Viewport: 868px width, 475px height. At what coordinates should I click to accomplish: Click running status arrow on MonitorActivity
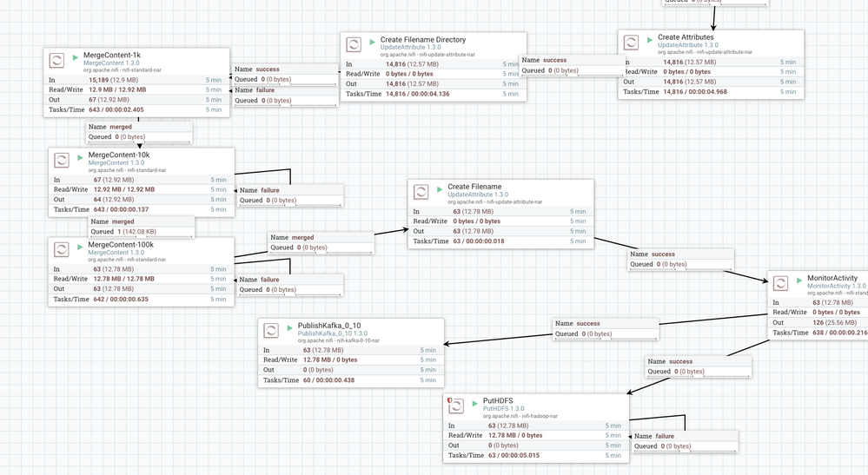coord(799,280)
